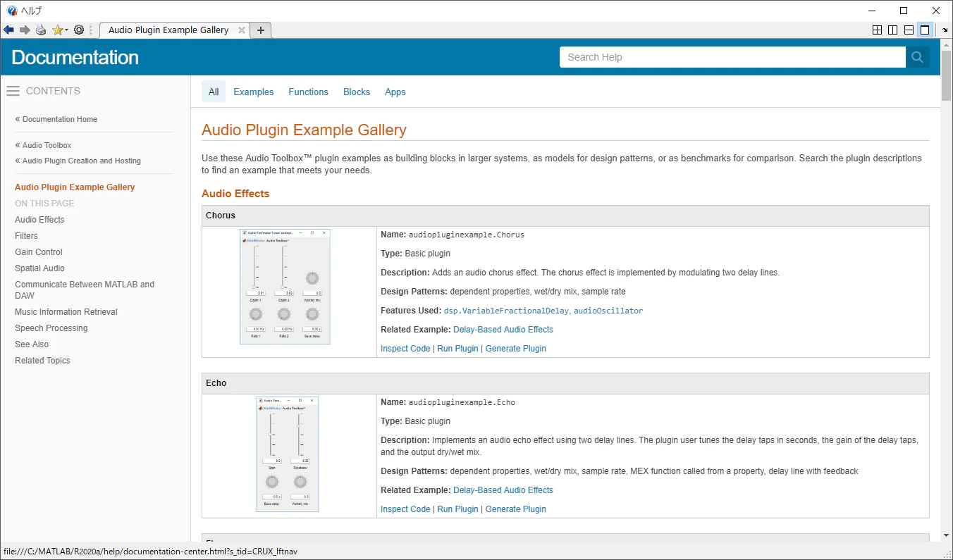Image resolution: width=953 pixels, height=560 pixels.
Task: Open the audioOscillator feature link
Action: [609, 311]
